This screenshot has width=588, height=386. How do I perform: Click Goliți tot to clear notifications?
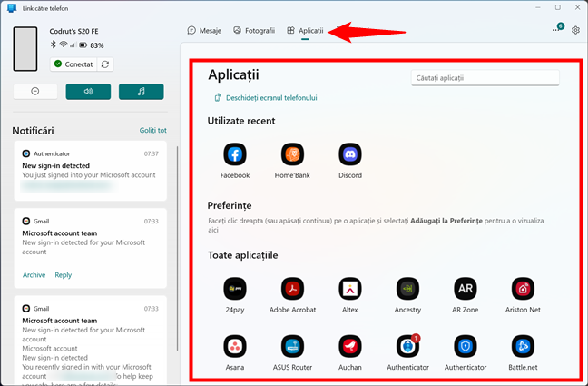click(x=153, y=130)
